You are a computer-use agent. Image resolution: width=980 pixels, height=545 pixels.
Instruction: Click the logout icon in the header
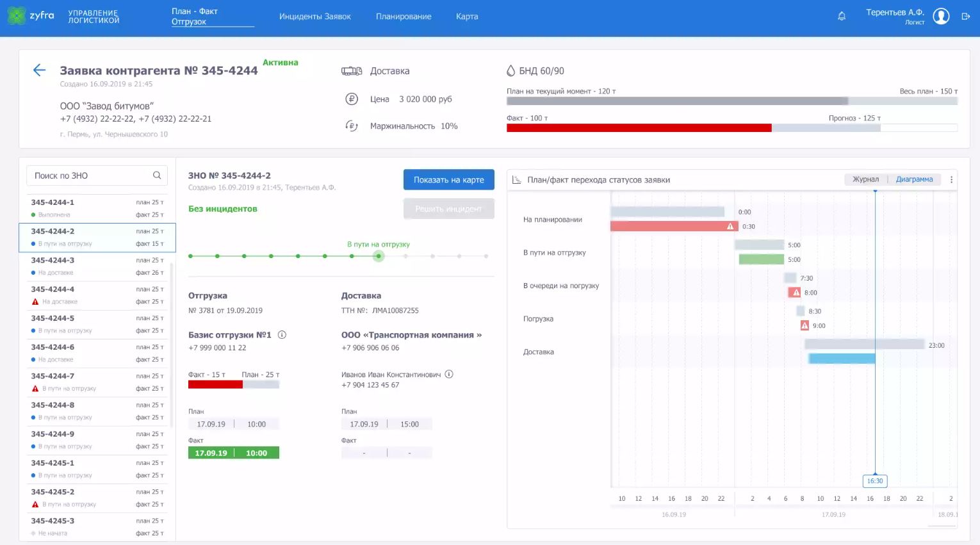click(x=965, y=16)
